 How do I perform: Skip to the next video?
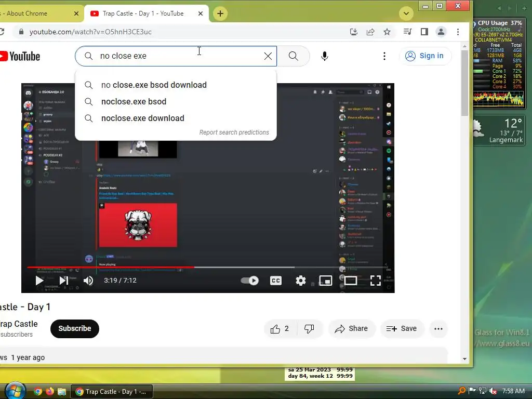[63, 281]
